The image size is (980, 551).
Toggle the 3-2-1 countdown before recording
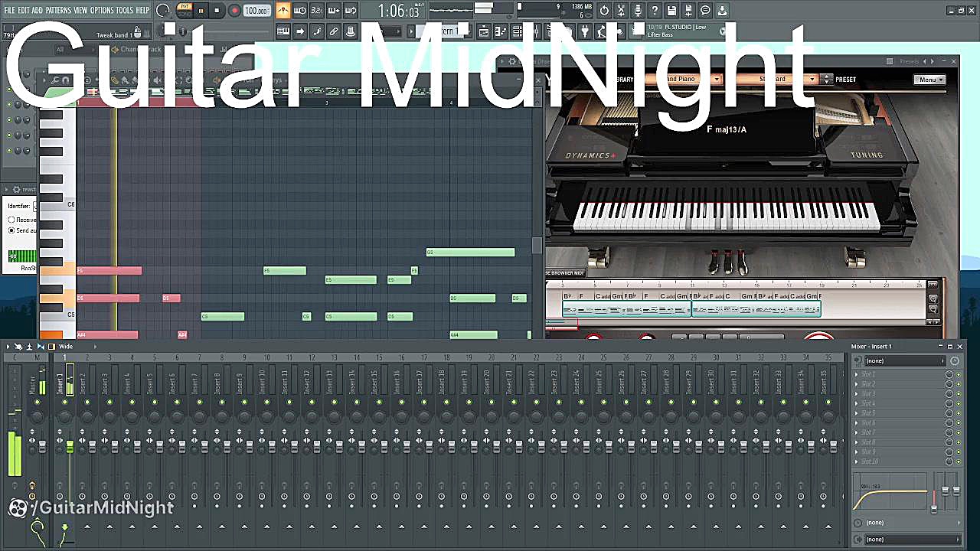coord(317,11)
